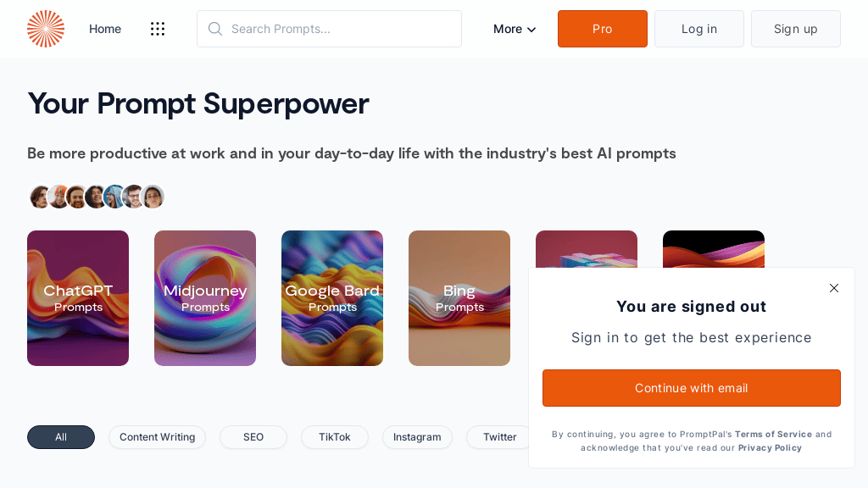
Task: Go to the Home page
Action: point(105,29)
